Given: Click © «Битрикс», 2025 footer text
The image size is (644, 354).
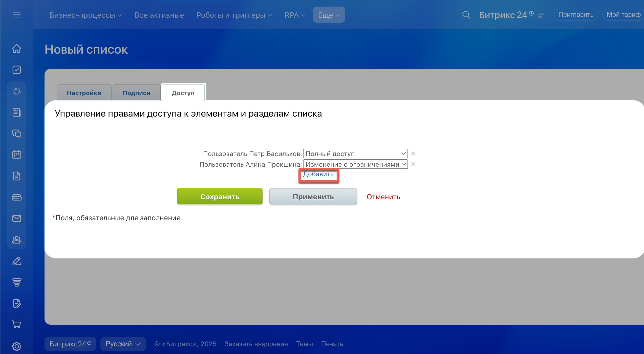Looking at the screenshot, I should 185,344.
